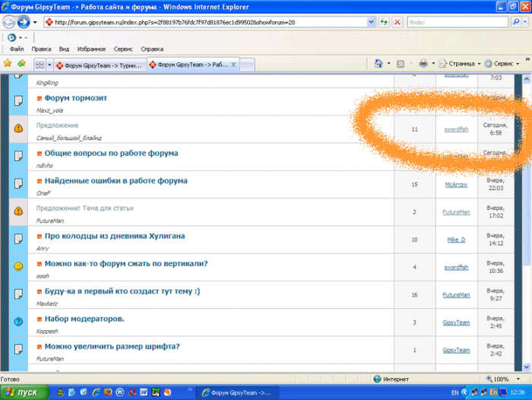Open thread 'Про колодцы из дневника Хулигана'

115,236
